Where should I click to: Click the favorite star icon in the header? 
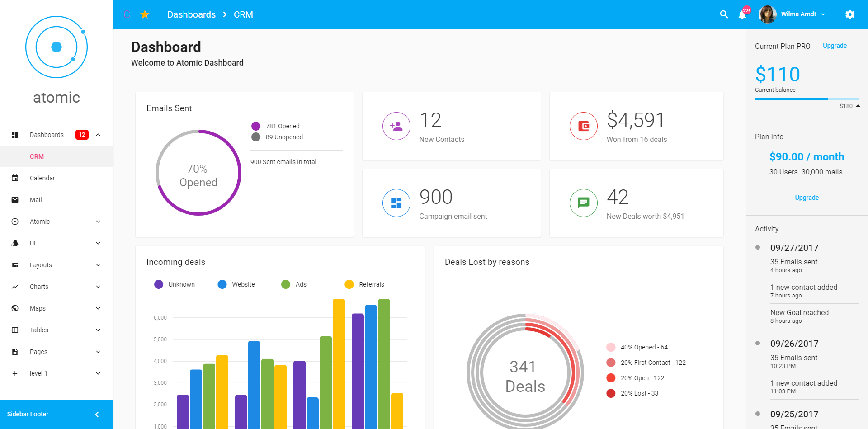[145, 14]
